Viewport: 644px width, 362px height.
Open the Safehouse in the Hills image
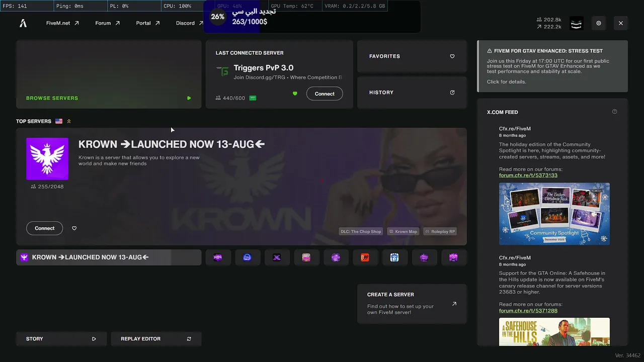click(x=554, y=332)
